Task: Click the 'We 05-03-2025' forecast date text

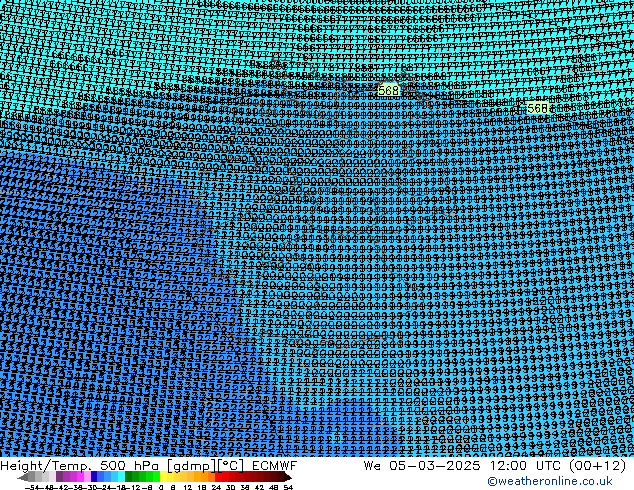Action: [x=422, y=466]
